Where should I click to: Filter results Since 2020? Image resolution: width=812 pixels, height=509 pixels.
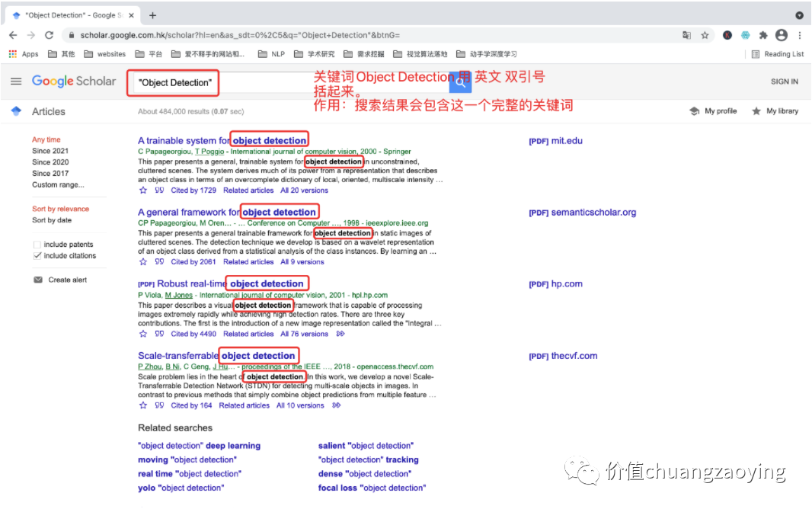tap(50, 162)
